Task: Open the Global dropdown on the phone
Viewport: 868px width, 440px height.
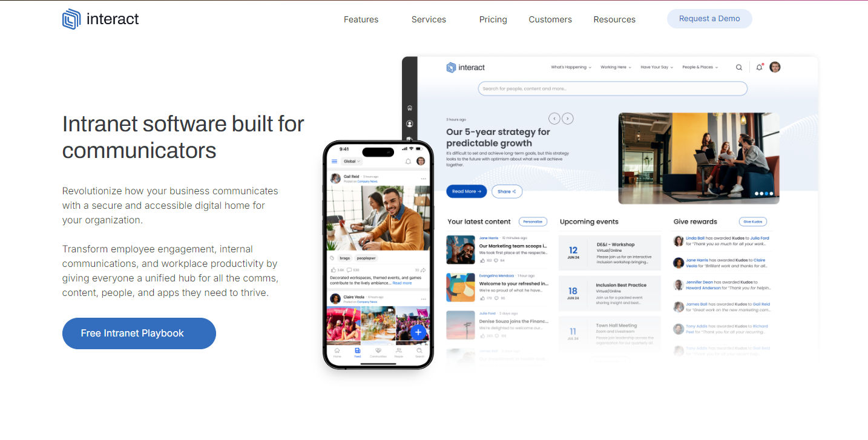Action: 352,162
